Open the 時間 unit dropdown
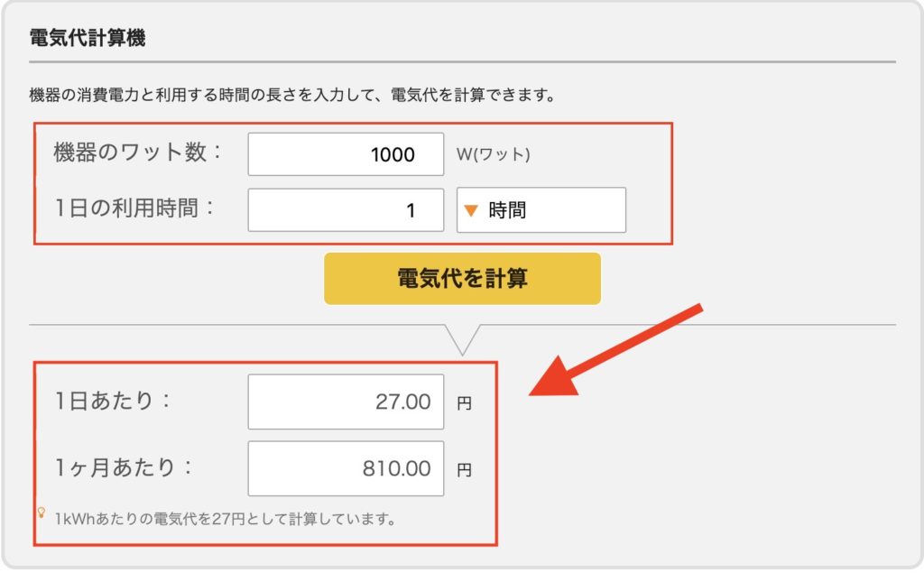The height and width of the screenshot is (573, 924). point(541,210)
